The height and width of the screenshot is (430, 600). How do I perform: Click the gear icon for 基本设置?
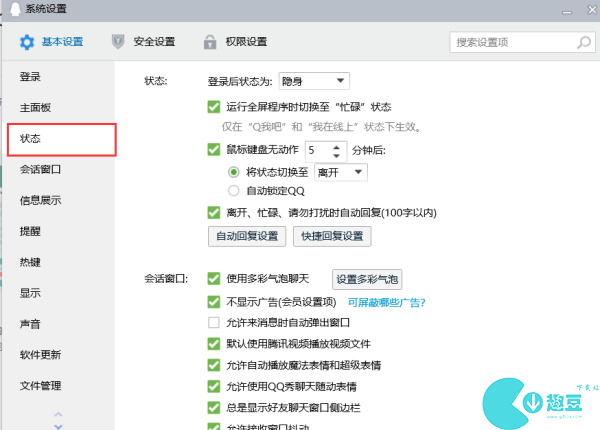(x=26, y=42)
